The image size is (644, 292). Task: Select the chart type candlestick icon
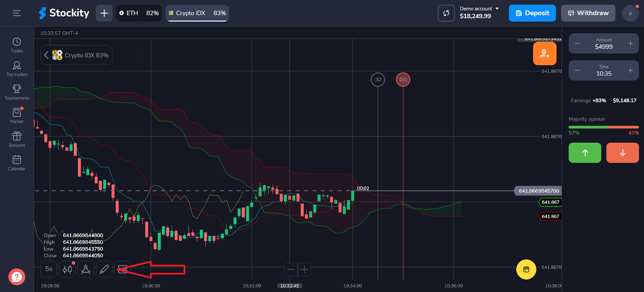[x=67, y=269]
